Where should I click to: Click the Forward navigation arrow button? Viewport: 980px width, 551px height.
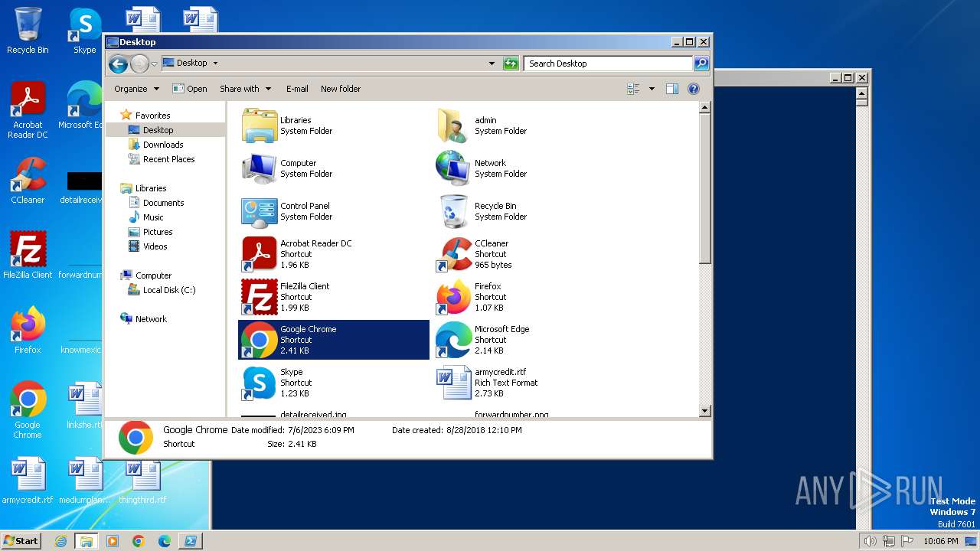point(139,64)
